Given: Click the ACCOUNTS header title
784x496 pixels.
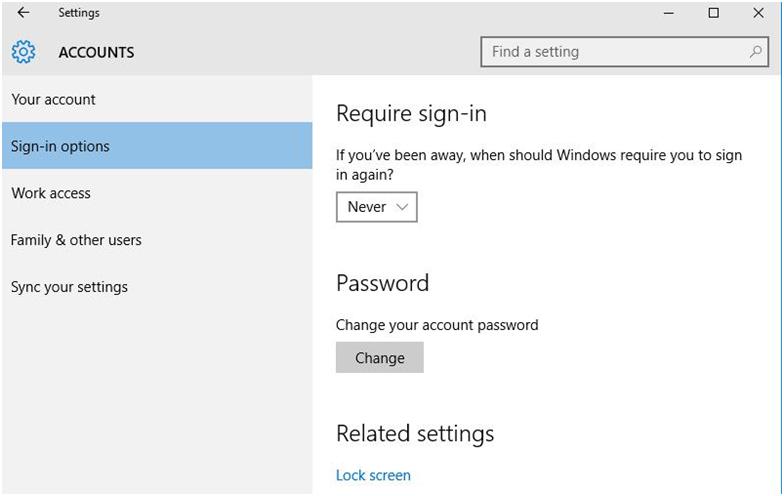Looking at the screenshot, I should tap(96, 52).
